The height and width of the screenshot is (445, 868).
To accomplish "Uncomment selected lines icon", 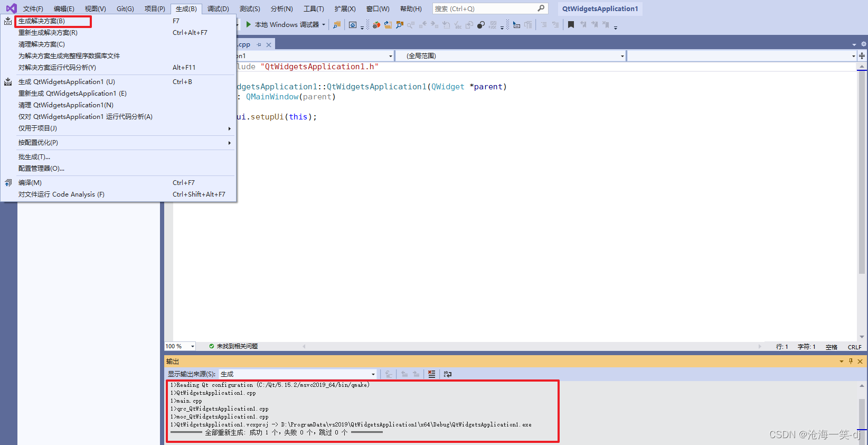I will coord(555,25).
